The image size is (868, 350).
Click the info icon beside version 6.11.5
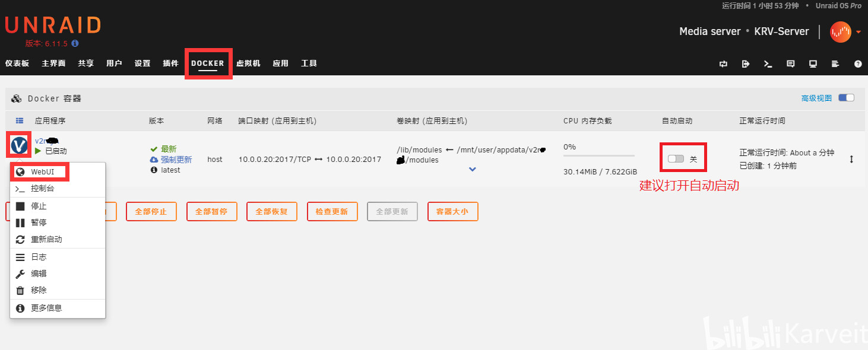point(75,43)
